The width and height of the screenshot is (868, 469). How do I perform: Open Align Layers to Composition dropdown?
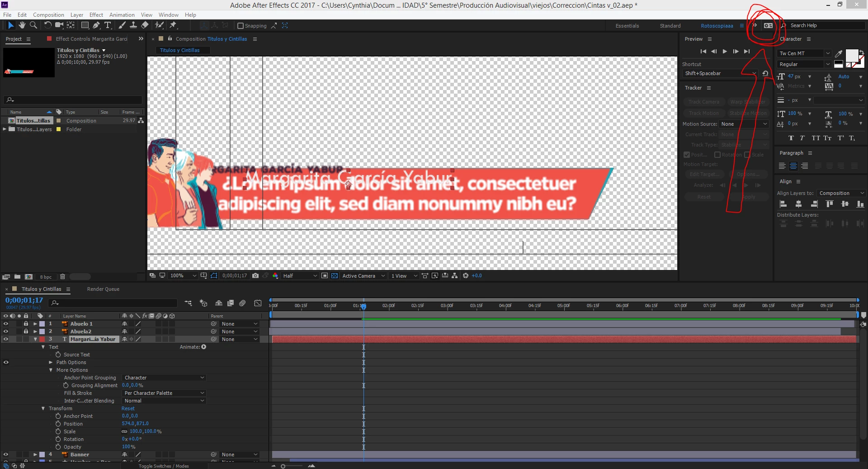coord(841,193)
